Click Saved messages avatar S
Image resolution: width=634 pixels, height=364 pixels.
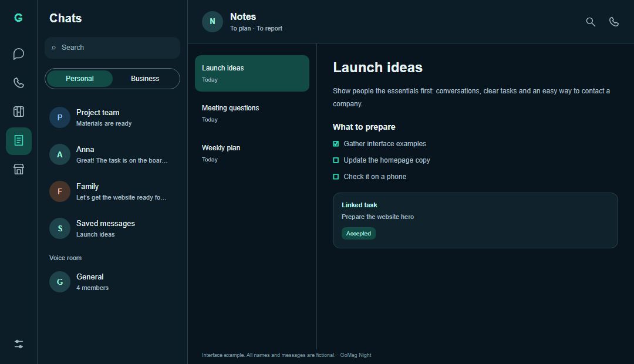click(60, 228)
